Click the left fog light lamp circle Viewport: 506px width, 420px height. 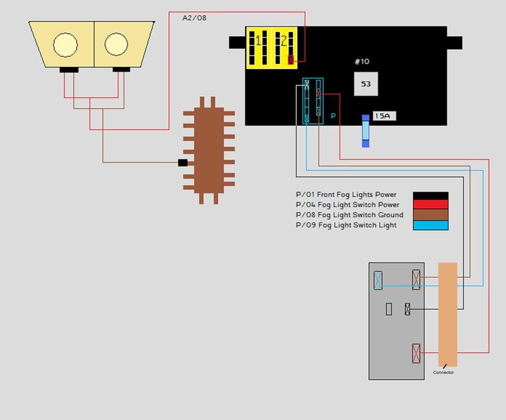tap(65, 45)
